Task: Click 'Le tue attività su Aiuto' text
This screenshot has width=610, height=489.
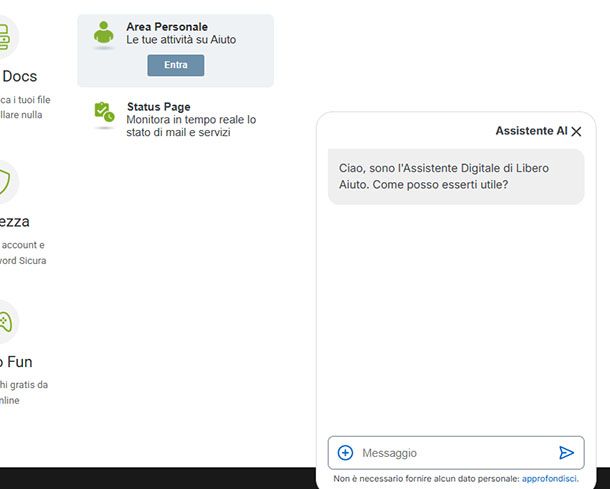Action: pos(181,40)
